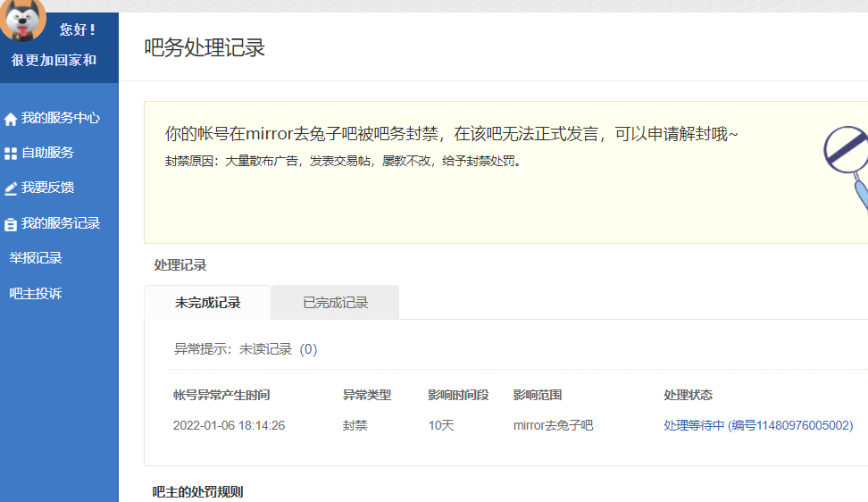868x502 pixels.
Task: Click the 帐号异常产生时间 column header
Action: coord(221,395)
